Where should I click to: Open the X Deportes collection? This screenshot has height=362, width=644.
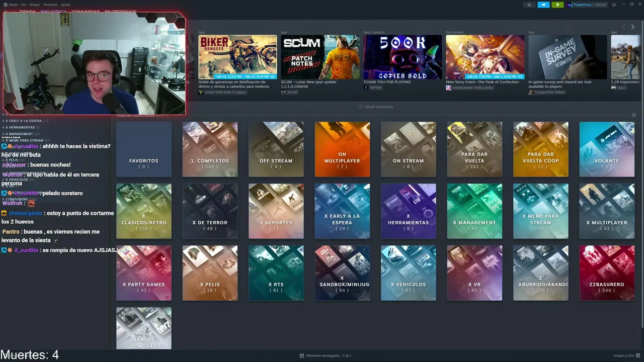click(x=276, y=211)
